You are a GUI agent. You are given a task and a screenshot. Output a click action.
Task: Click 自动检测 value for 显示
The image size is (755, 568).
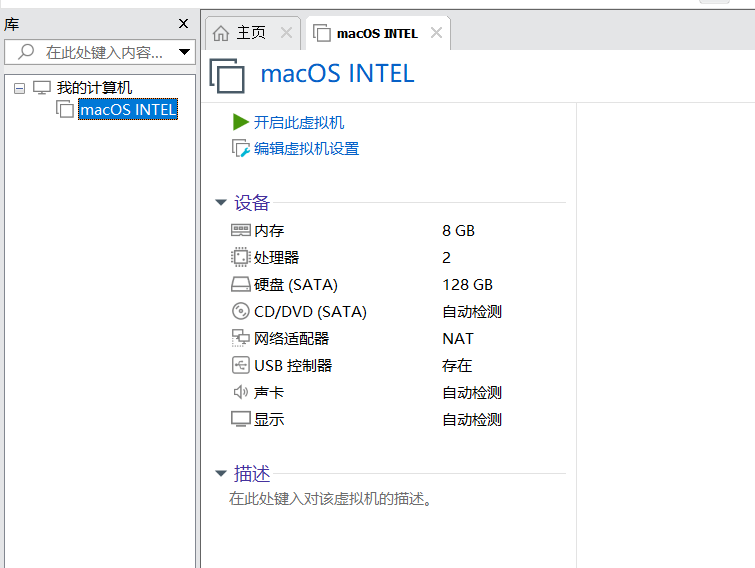click(472, 419)
